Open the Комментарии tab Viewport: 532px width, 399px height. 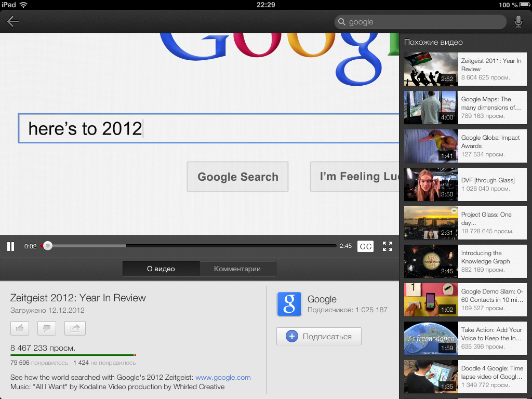point(237,269)
